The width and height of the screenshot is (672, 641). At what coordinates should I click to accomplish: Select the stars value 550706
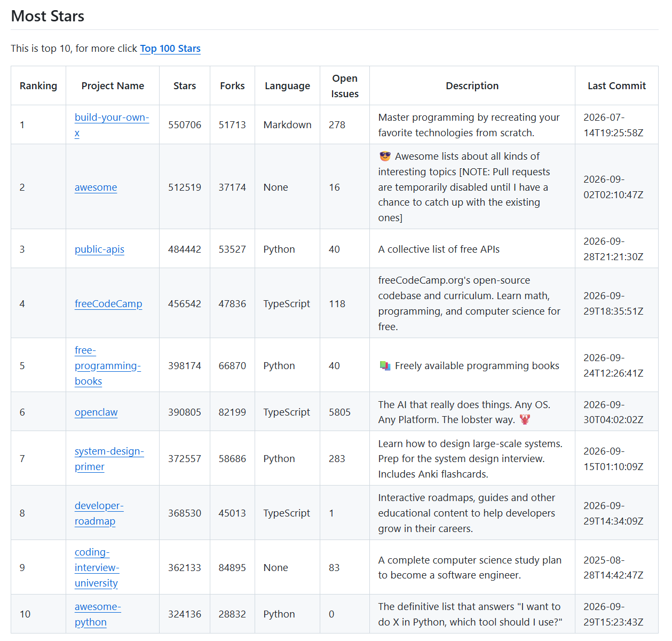tap(185, 125)
